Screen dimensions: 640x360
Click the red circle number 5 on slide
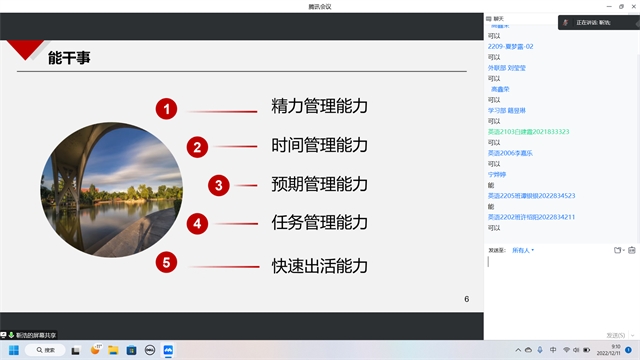click(166, 262)
